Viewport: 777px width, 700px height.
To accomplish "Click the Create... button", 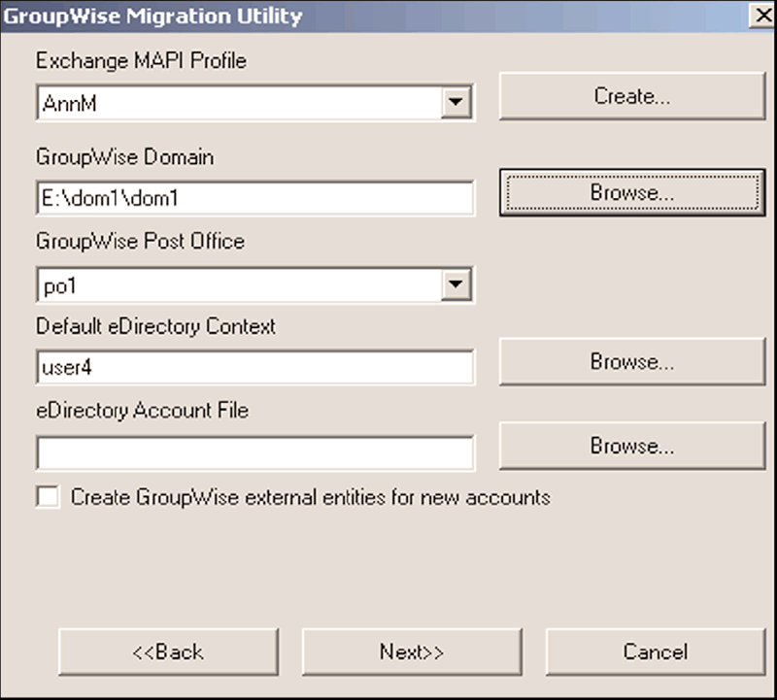I will [x=632, y=96].
